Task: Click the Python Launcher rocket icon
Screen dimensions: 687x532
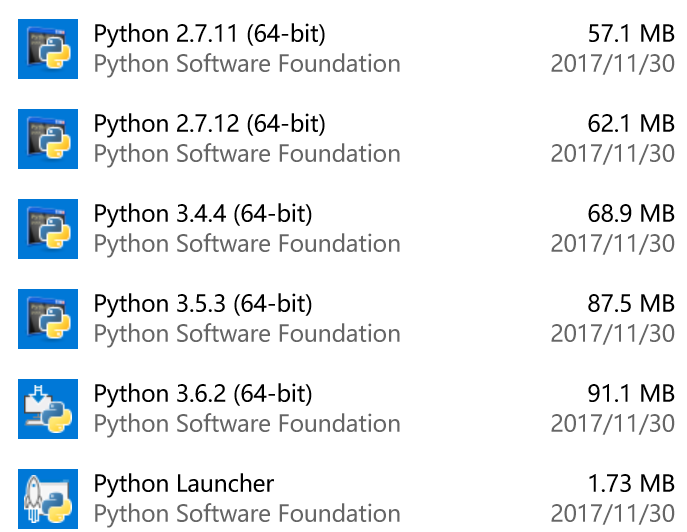Action: click(x=48, y=499)
